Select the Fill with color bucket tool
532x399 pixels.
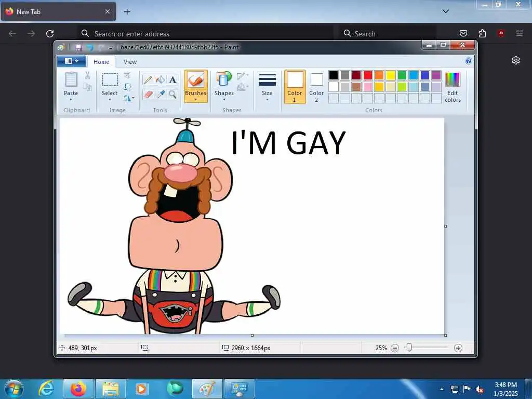[160, 79]
